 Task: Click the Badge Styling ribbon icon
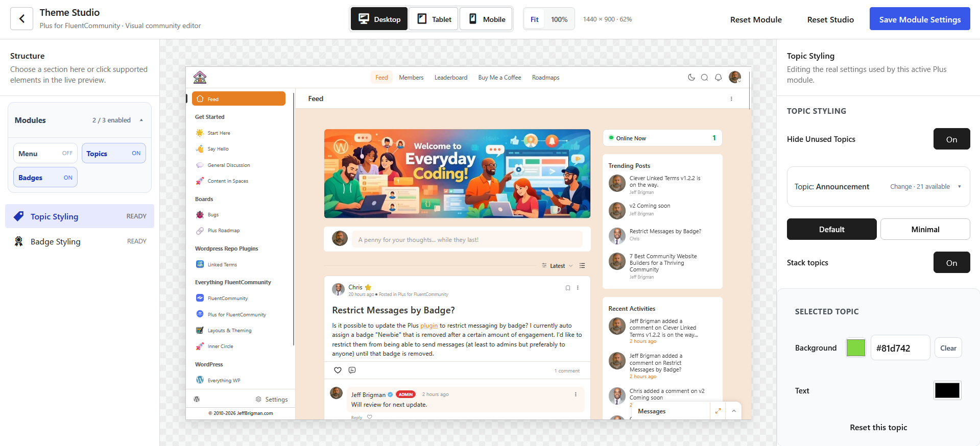(18, 241)
